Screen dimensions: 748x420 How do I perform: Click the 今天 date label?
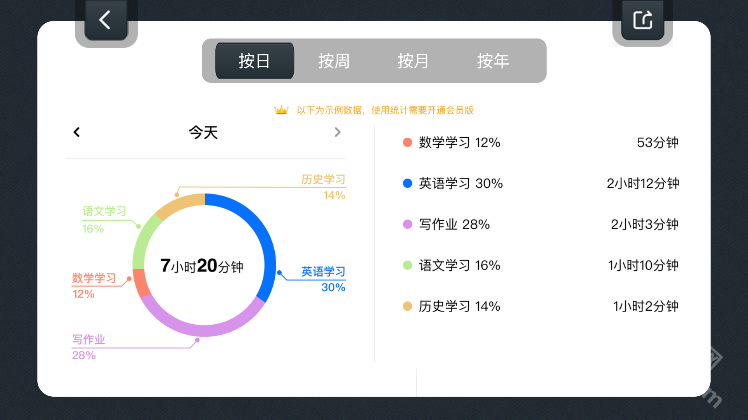click(x=203, y=132)
